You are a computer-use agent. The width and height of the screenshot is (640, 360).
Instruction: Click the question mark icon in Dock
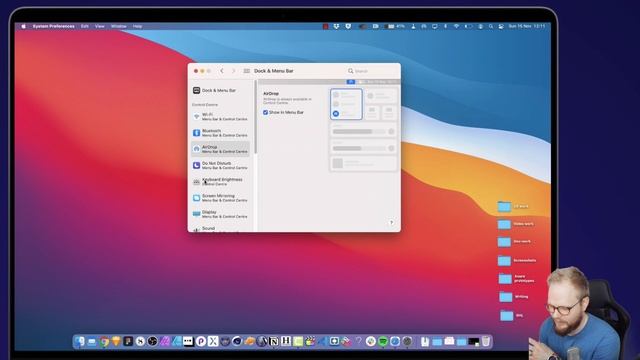[358, 341]
